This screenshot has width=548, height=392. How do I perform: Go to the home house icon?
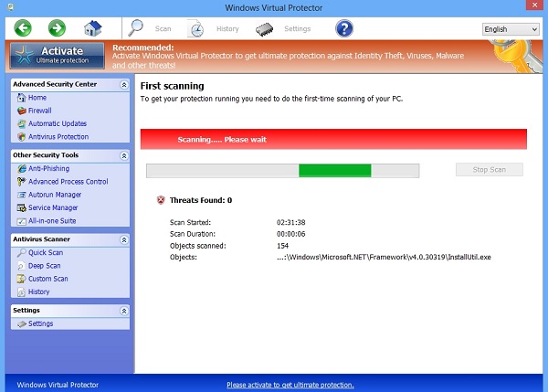pyautogui.click(x=92, y=28)
